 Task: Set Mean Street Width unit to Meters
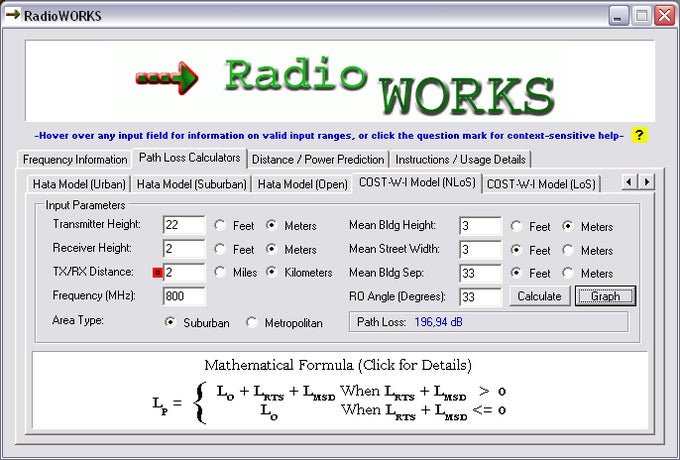[x=588, y=250]
